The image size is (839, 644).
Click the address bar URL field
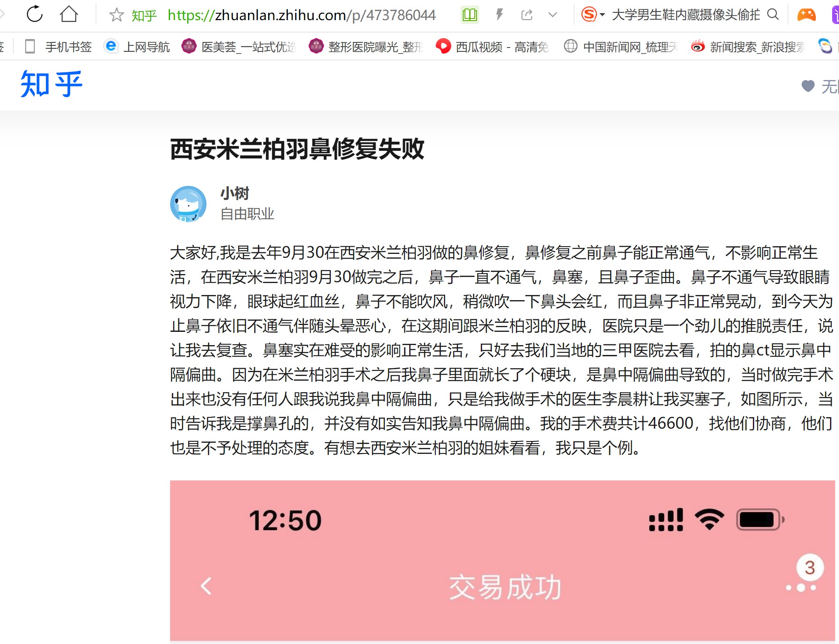[x=302, y=15]
